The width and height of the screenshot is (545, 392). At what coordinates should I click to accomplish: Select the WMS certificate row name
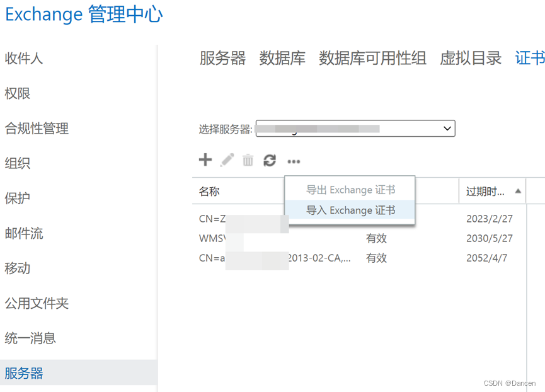(x=212, y=238)
